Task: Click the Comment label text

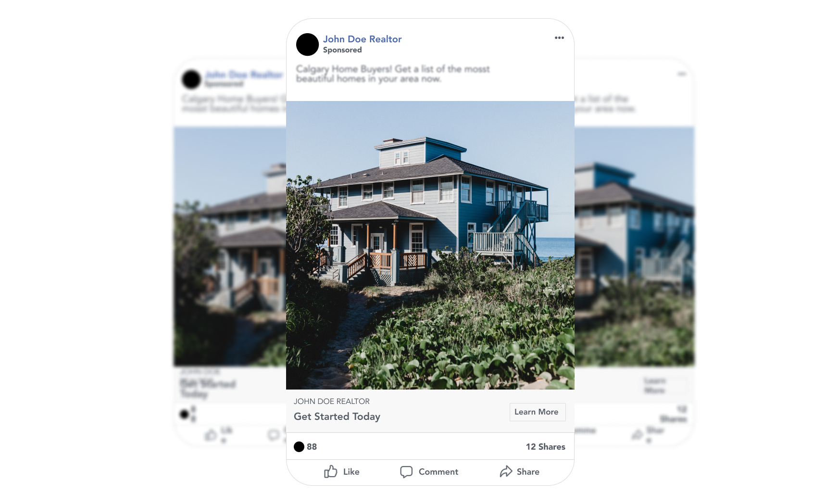Action: pyautogui.click(x=438, y=472)
